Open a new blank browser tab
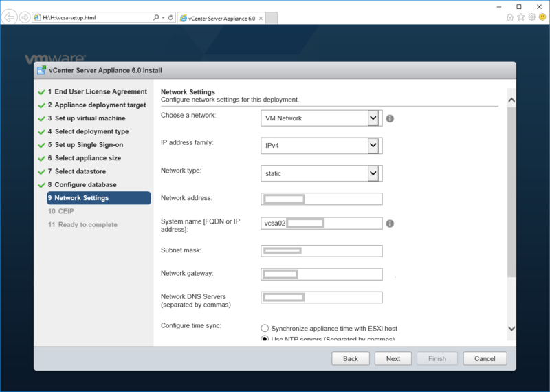 272,18
